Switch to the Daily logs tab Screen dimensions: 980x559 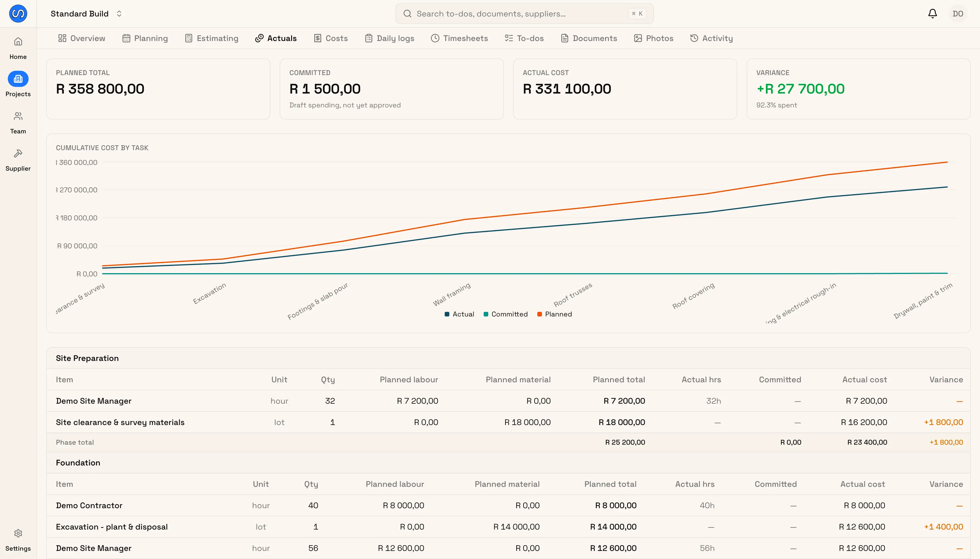point(390,38)
